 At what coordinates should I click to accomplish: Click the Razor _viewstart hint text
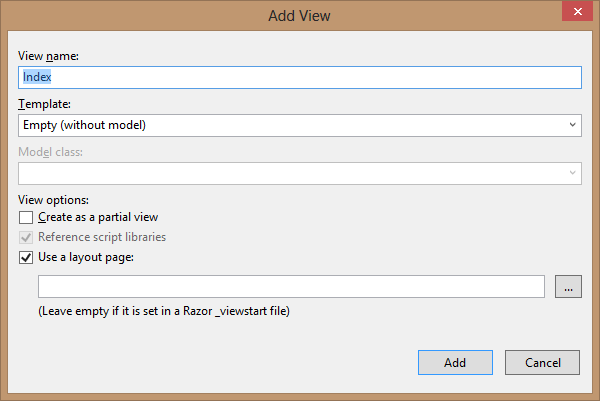coord(164,311)
